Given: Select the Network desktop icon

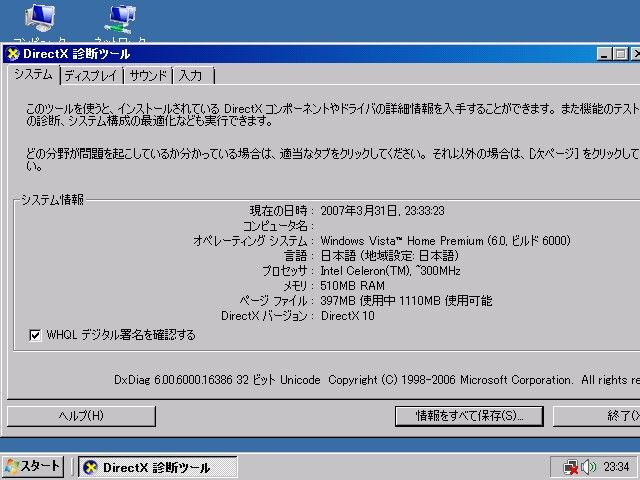Looking at the screenshot, I should [x=120, y=18].
